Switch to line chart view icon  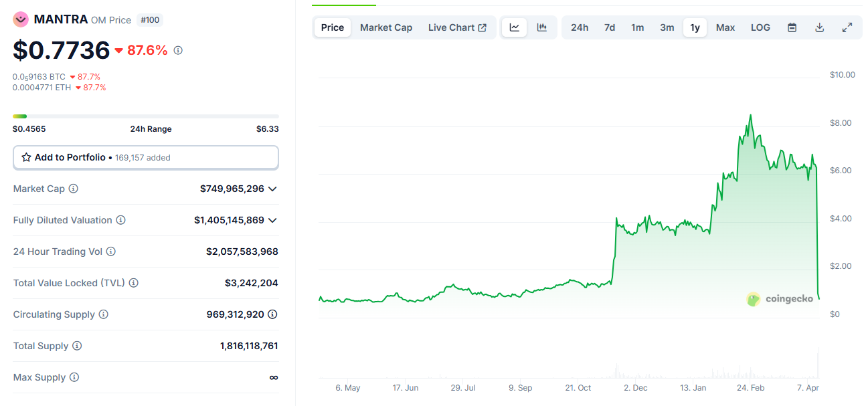514,27
